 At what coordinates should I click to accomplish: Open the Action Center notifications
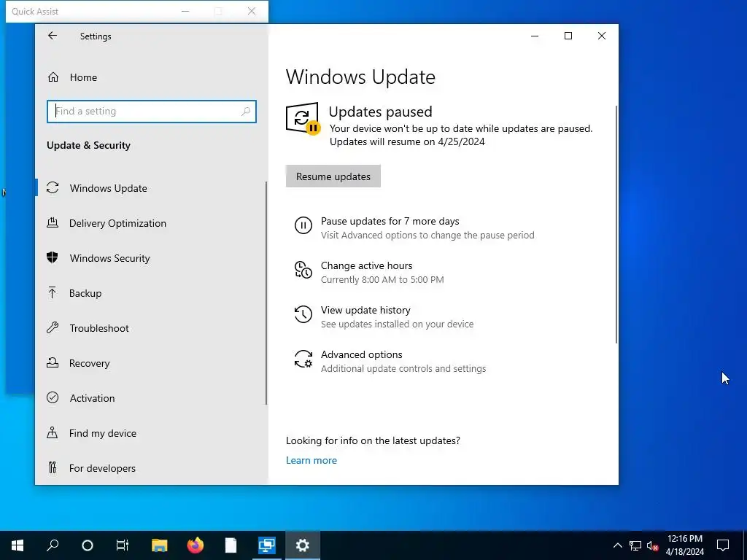click(723, 545)
